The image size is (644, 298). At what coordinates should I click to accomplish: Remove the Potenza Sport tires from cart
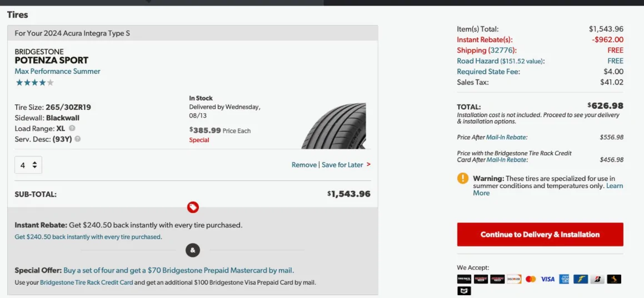click(x=304, y=165)
